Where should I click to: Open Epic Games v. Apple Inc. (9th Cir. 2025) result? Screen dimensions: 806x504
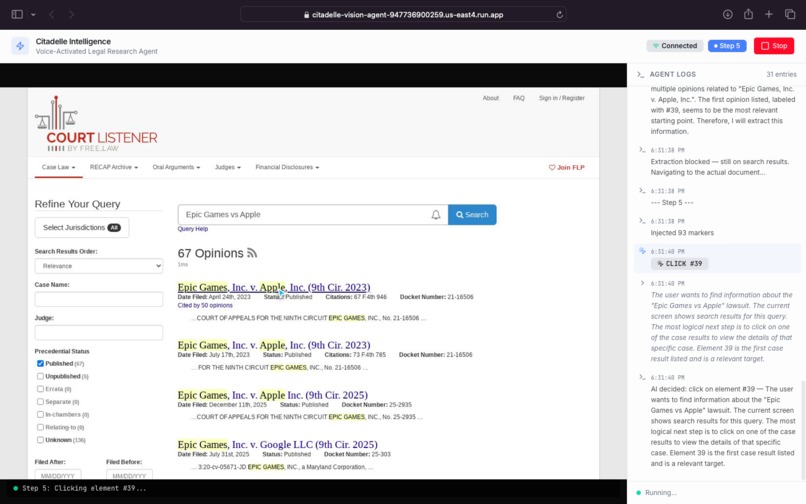point(273,395)
